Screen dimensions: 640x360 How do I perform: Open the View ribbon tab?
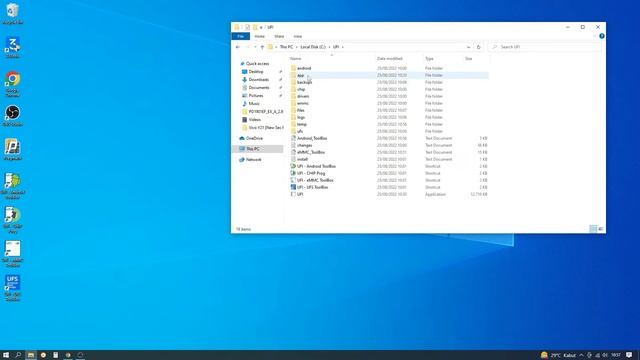(298, 36)
